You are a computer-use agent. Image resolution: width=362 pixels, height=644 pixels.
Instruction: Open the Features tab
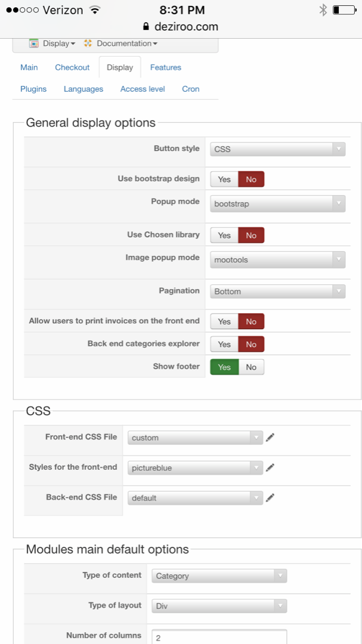point(166,67)
